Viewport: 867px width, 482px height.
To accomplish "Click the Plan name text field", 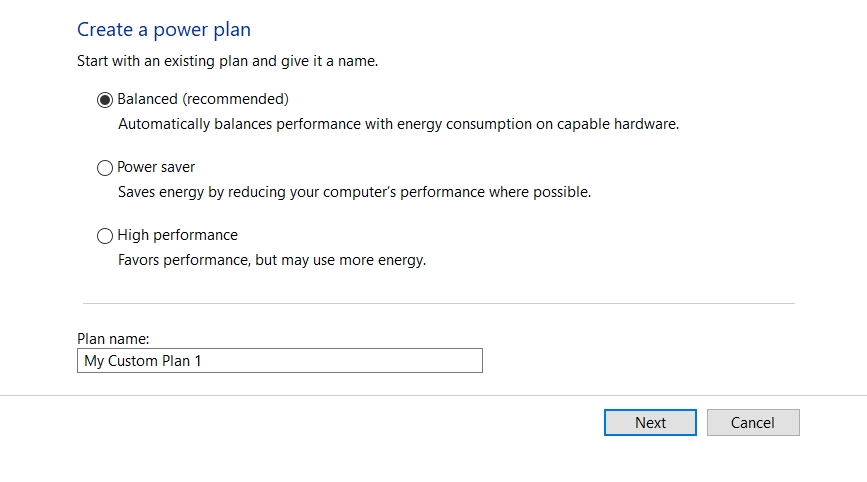I will point(279,360).
